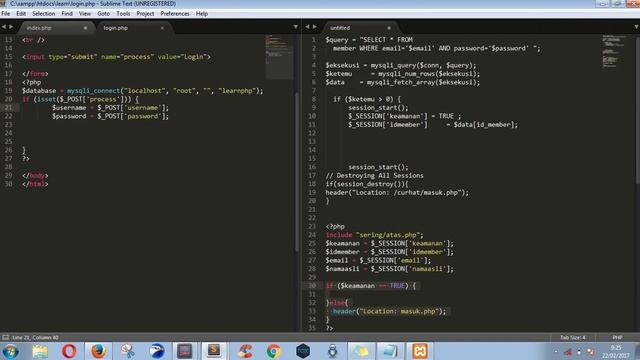Click the flag icon in system tray
This screenshot has width=640, height=360.
590,351
